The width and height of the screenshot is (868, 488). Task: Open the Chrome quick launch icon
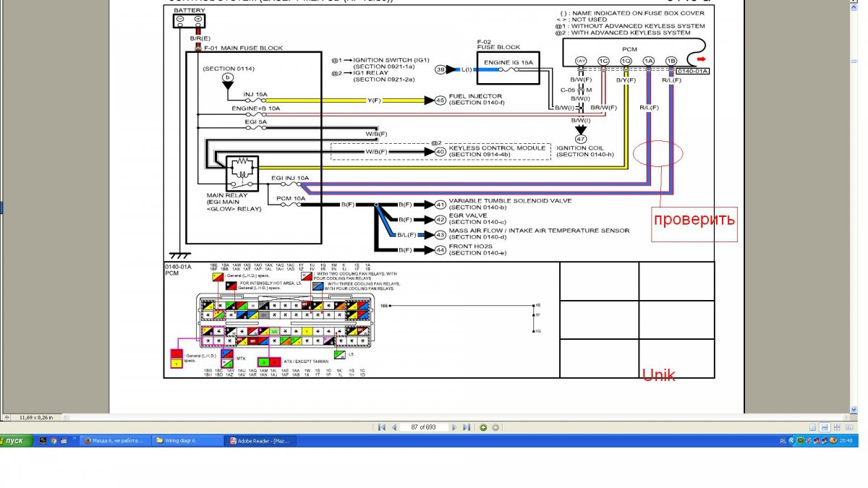(54, 440)
